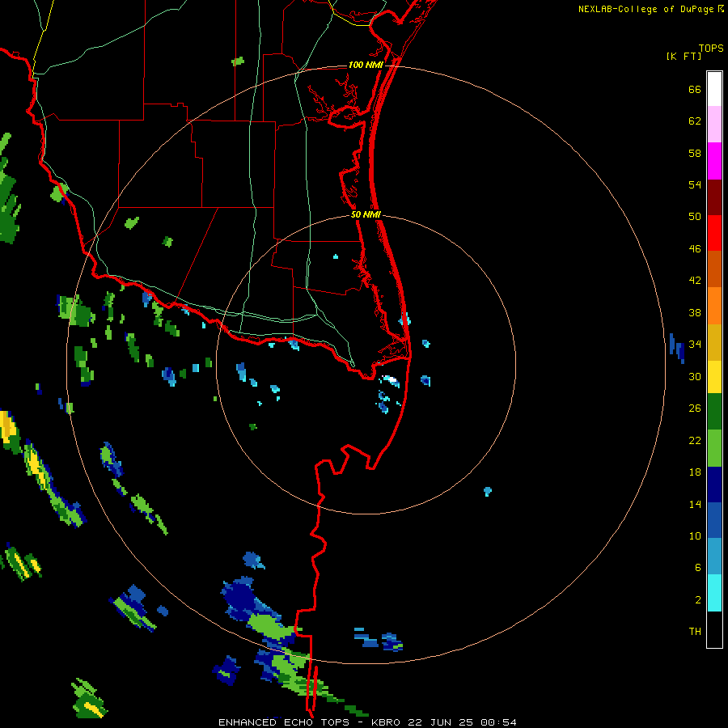The height and width of the screenshot is (728, 728).
Task: Pick the light blue legend swatch
Action: click(x=714, y=557)
